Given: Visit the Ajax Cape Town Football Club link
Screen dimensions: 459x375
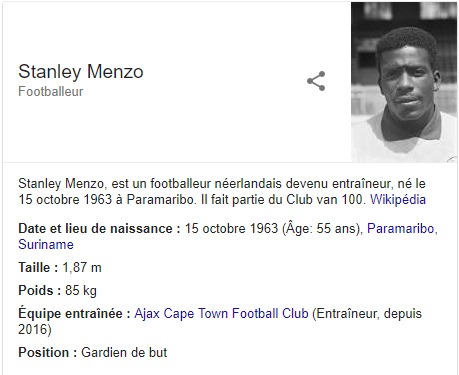Looking at the screenshot, I should (221, 313).
